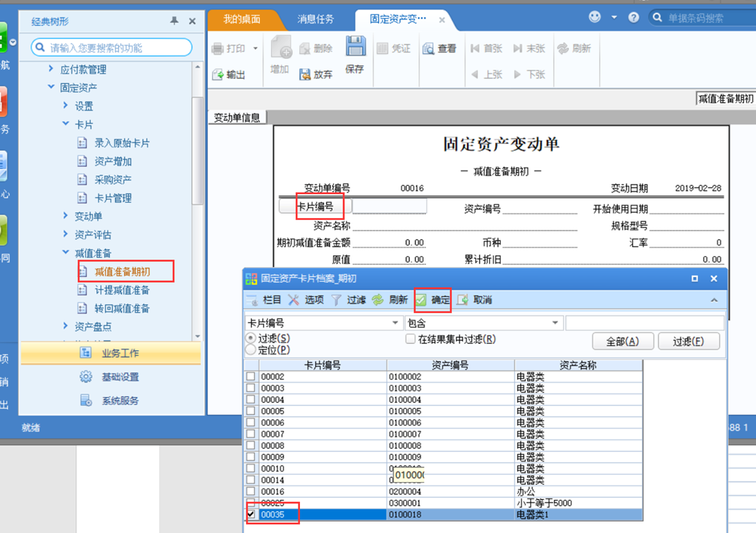Click the Columns (栏目) icon in dialog
This screenshot has width=756, height=533.
pyautogui.click(x=252, y=300)
